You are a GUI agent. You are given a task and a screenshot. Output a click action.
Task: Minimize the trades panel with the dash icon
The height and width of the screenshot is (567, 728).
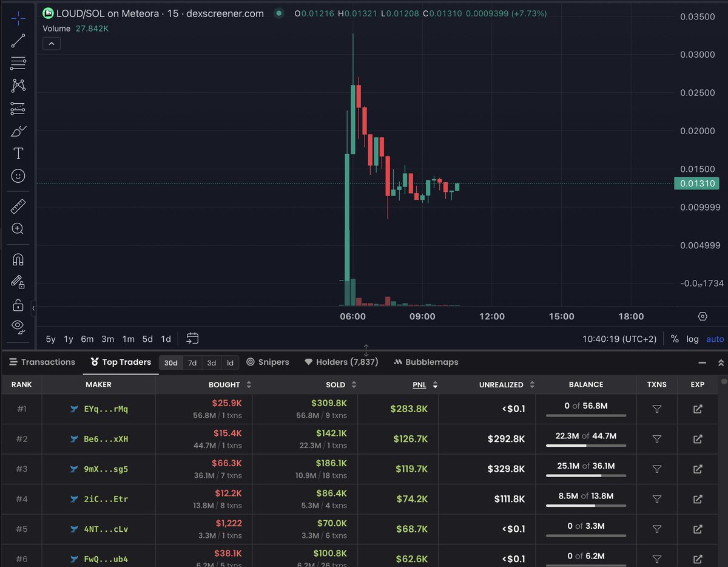703,362
